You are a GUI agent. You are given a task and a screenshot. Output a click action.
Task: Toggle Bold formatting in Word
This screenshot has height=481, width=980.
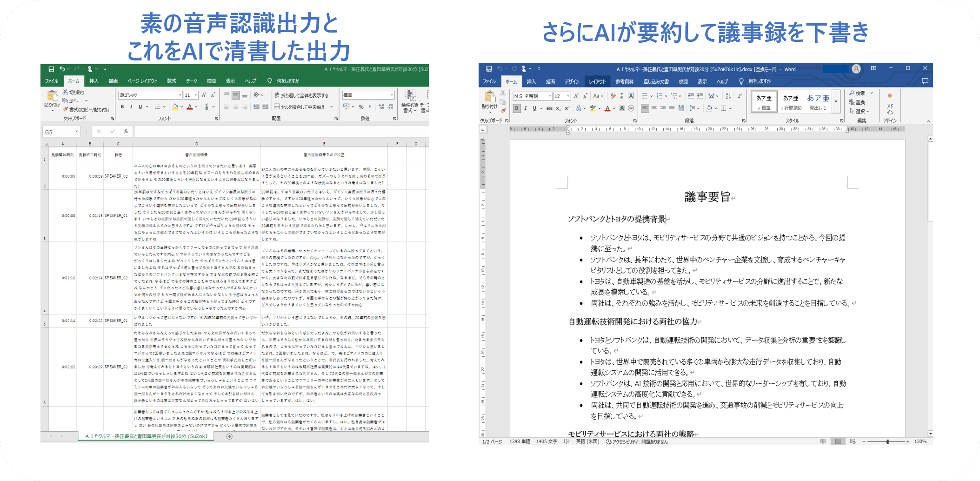click(x=516, y=107)
